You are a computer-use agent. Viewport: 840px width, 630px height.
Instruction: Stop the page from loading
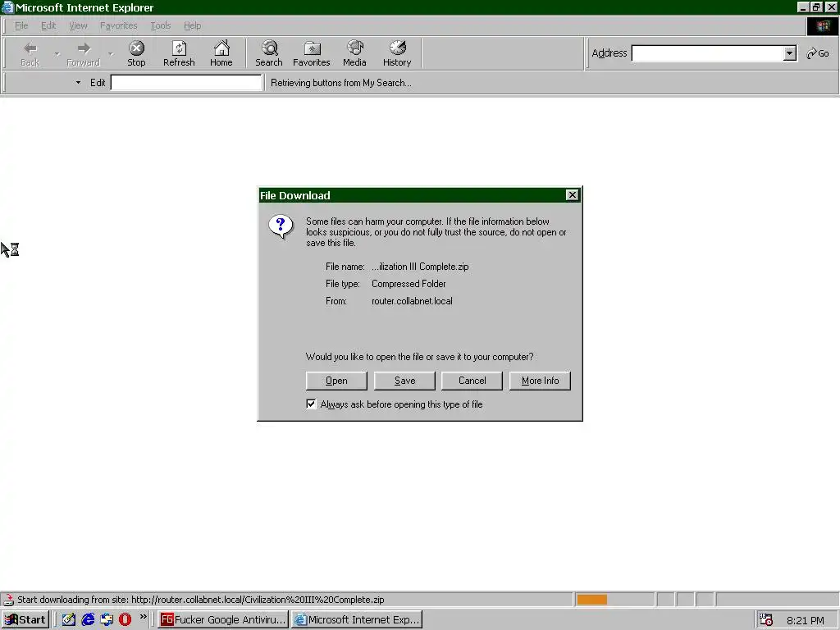pos(137,53)
